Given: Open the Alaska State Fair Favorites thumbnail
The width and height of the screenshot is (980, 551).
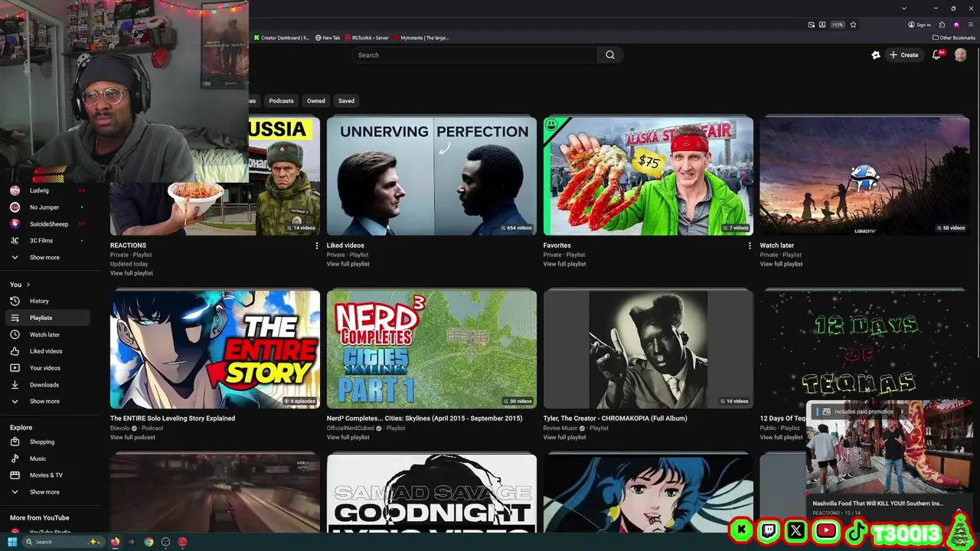Looking at the screenshot, I should (648, 176).
